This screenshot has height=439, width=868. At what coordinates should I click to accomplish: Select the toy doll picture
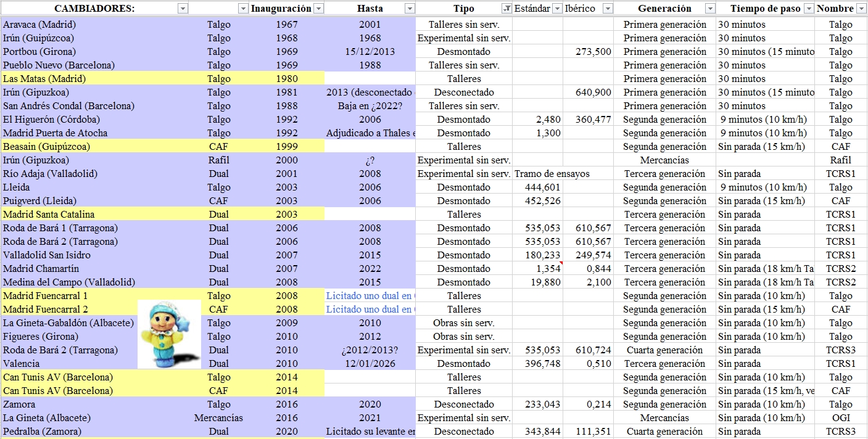pyautogui.click(x=169, y=334)
